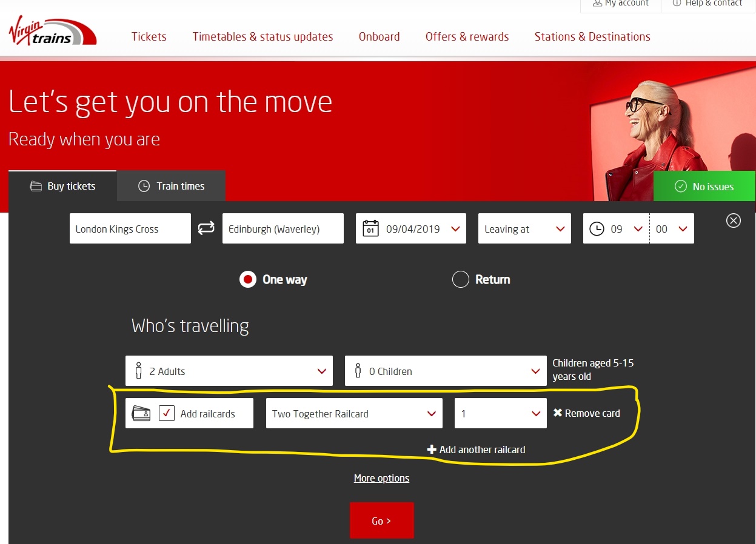
Task: Open the Leaving at dropdown
Action: click(524, 228)
